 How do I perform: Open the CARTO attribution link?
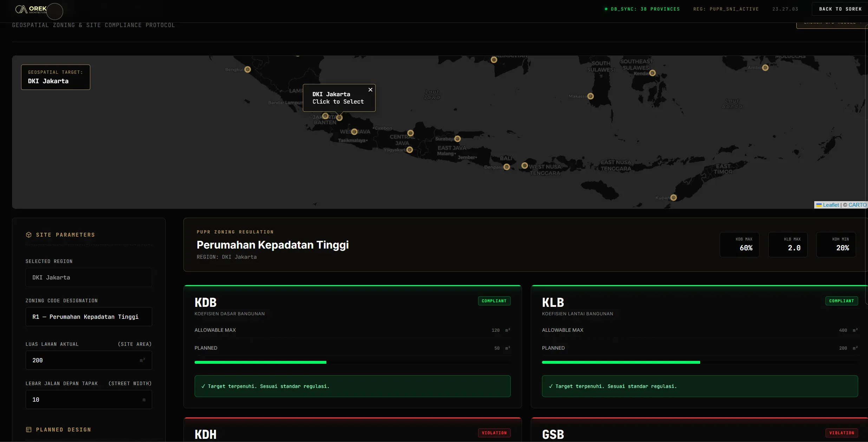pyautogui.click(x=857, y=205)
